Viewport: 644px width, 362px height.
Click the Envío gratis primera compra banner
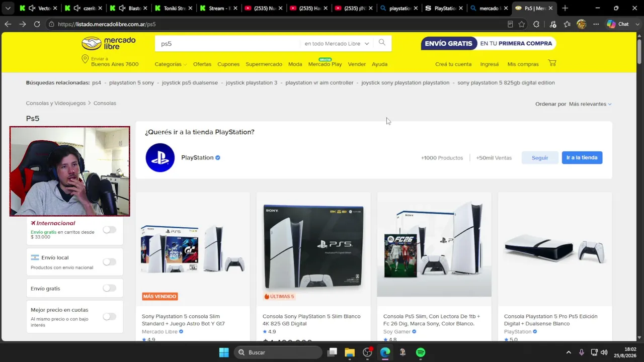489,43
